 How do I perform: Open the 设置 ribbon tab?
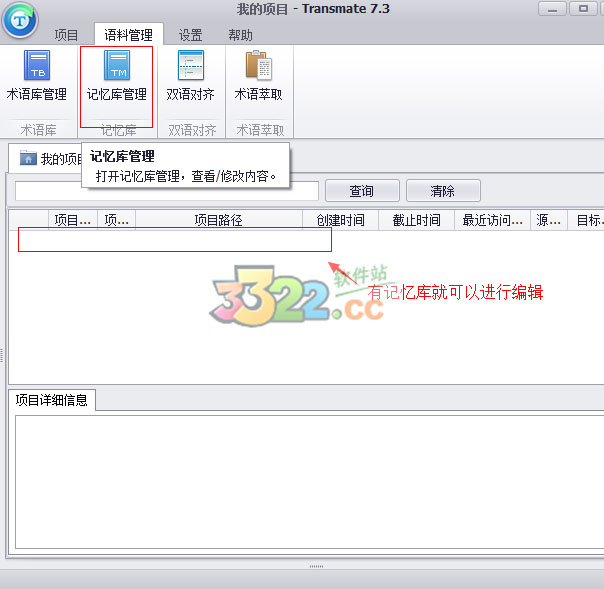(x=190, y=35)
